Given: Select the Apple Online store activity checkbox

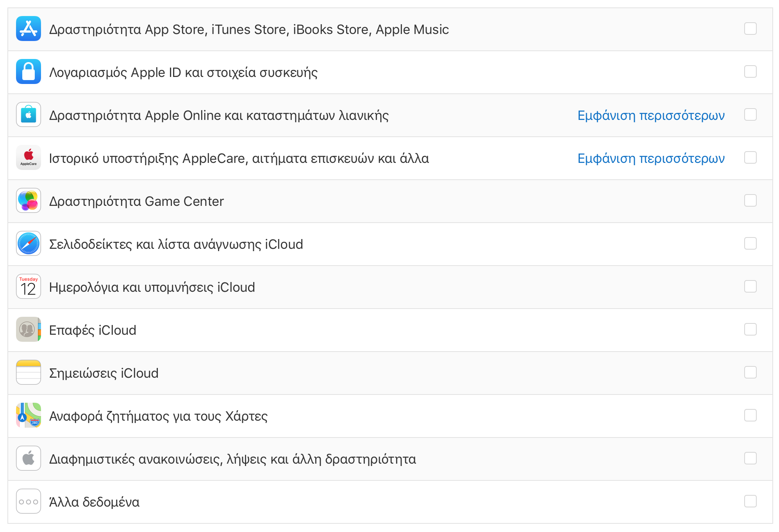Looking at the screenshot, I should [750, 114].
